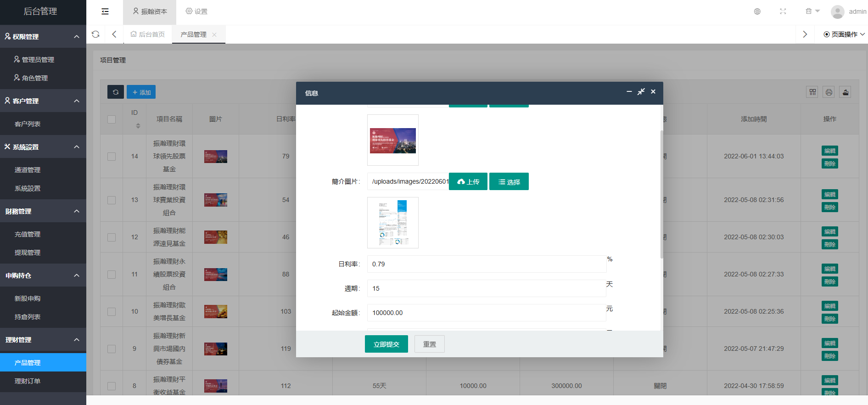
Task: Check the select-all checkbox in table header
Action: click(112, 119)
